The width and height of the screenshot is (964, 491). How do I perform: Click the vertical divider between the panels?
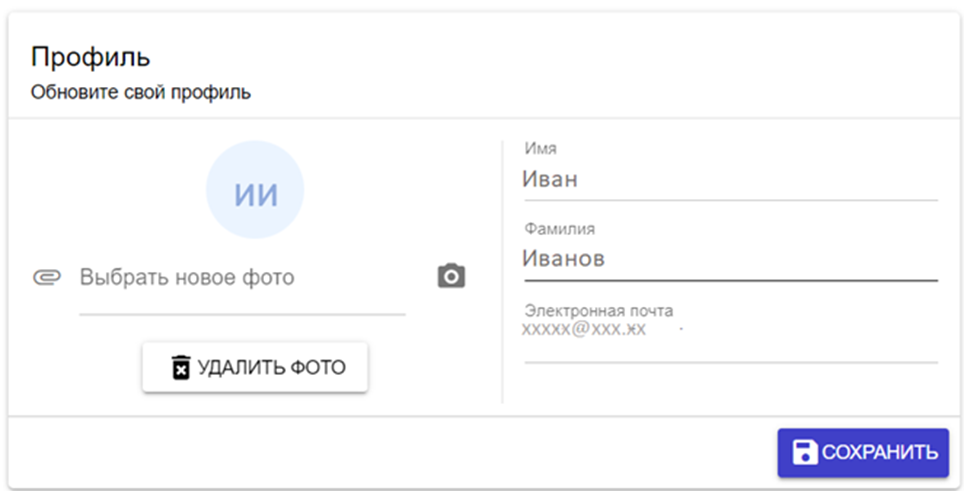click(502, 270)
